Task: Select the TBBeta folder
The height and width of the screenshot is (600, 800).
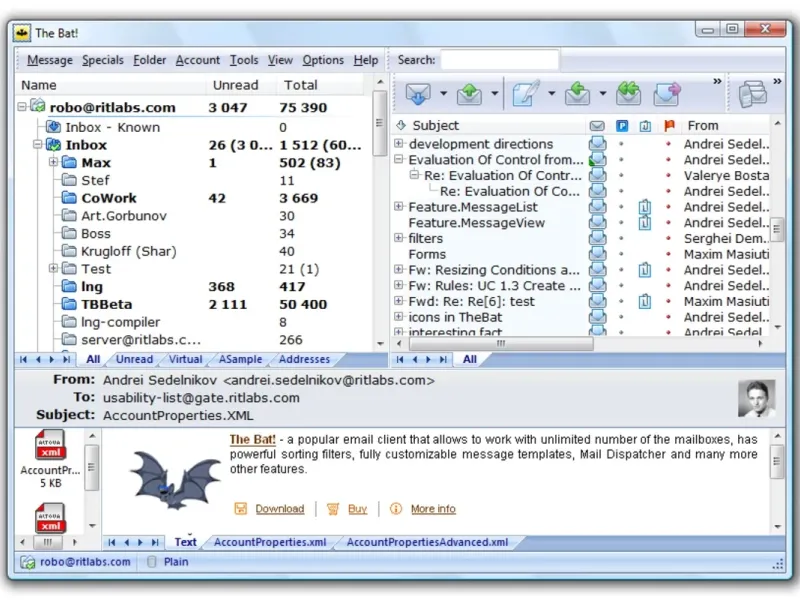Action: [x=107, y=304]
